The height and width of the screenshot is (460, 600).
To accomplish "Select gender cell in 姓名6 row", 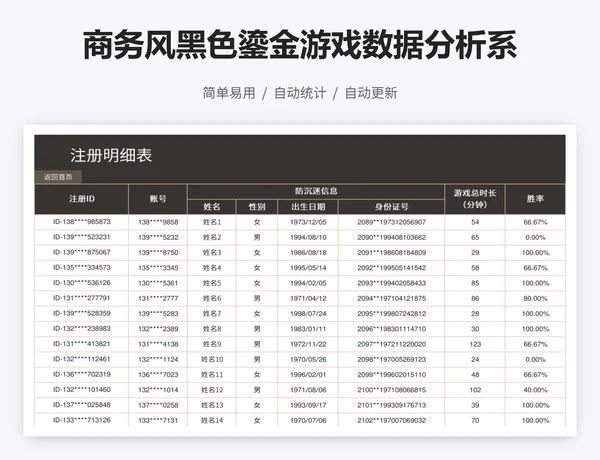I will (x=257, y=299).
